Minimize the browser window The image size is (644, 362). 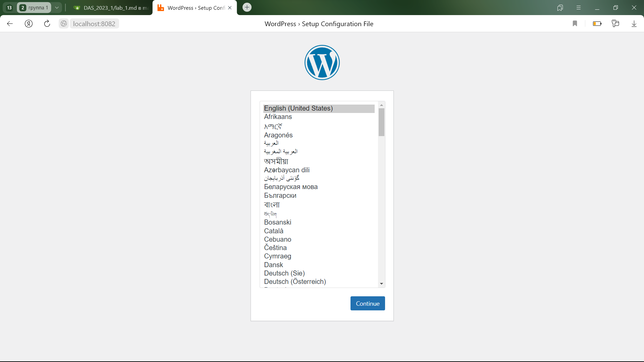click(x=597, y=8)
